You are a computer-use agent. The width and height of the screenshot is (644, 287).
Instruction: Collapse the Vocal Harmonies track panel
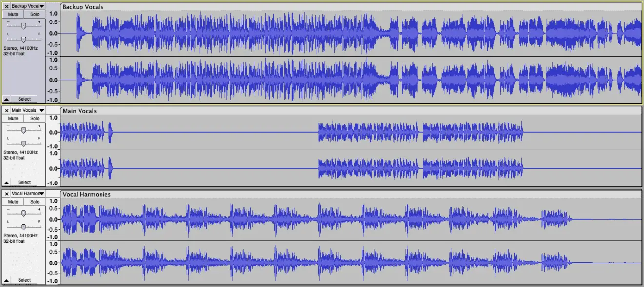tap(6, 280)
